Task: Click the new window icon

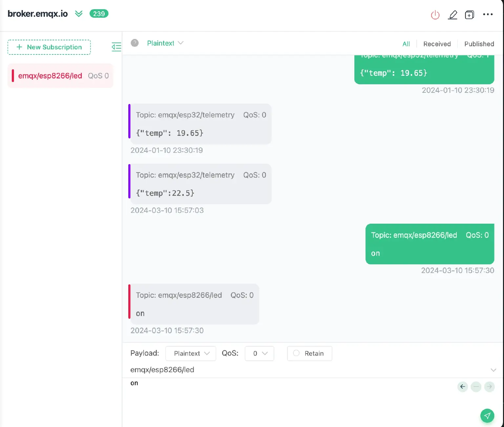Action: pos(470,15)
